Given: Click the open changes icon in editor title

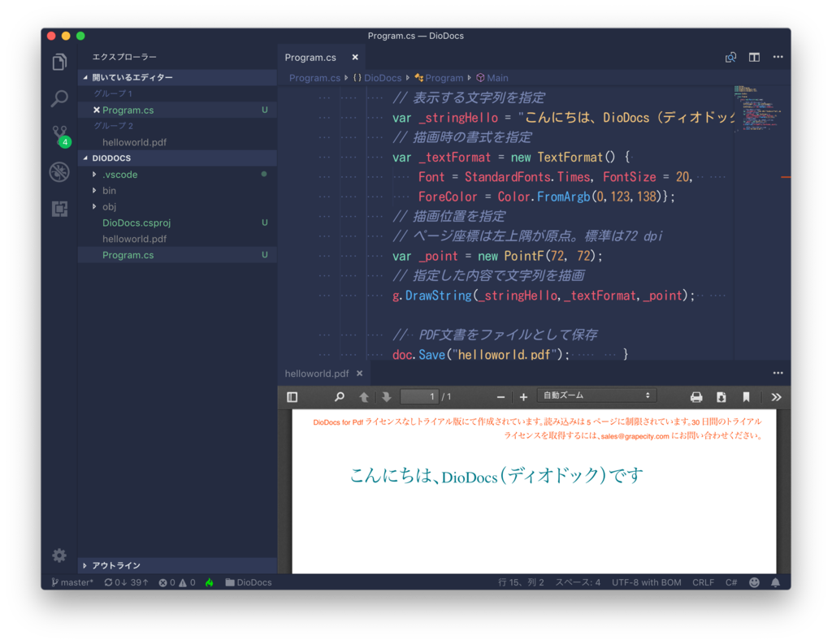Looking at the screenshot, I should (730, 58).
